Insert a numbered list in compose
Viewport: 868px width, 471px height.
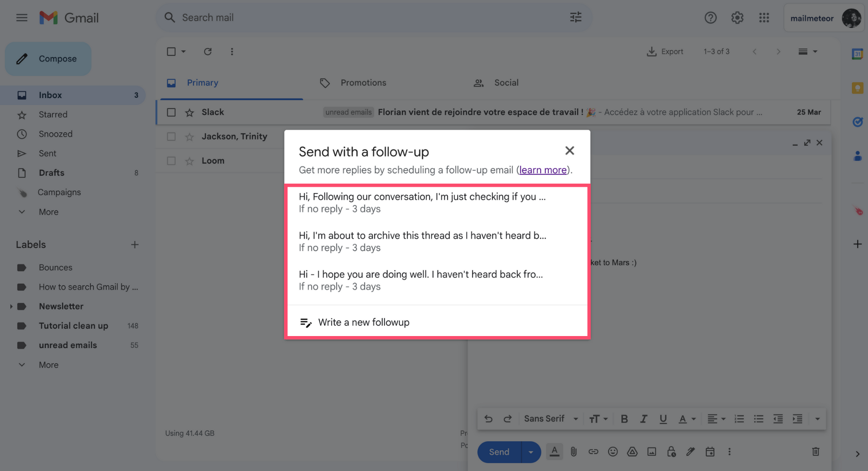(x=739, y=419)
